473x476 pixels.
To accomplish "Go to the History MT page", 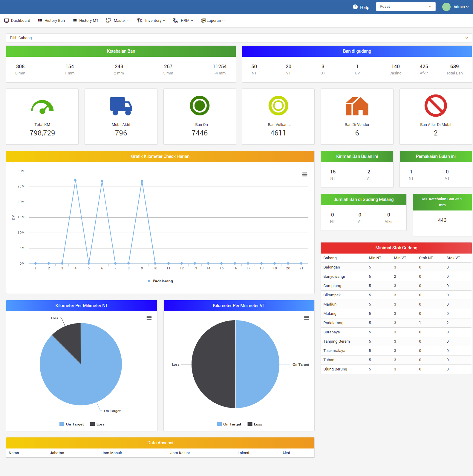I will (85, 21).
